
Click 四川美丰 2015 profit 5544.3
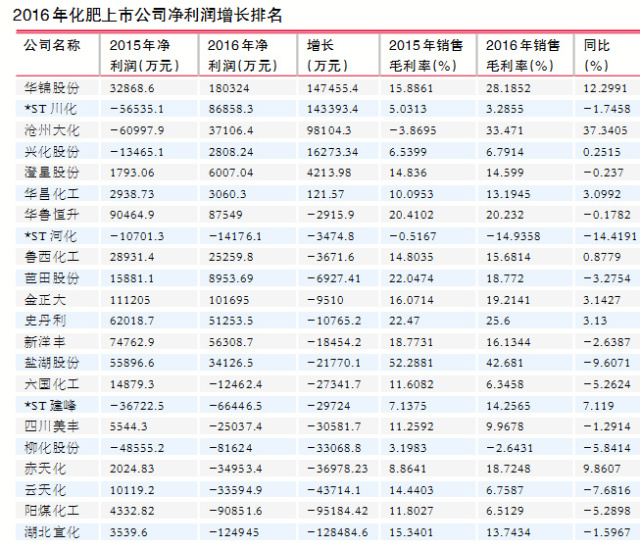click(130, 427)
